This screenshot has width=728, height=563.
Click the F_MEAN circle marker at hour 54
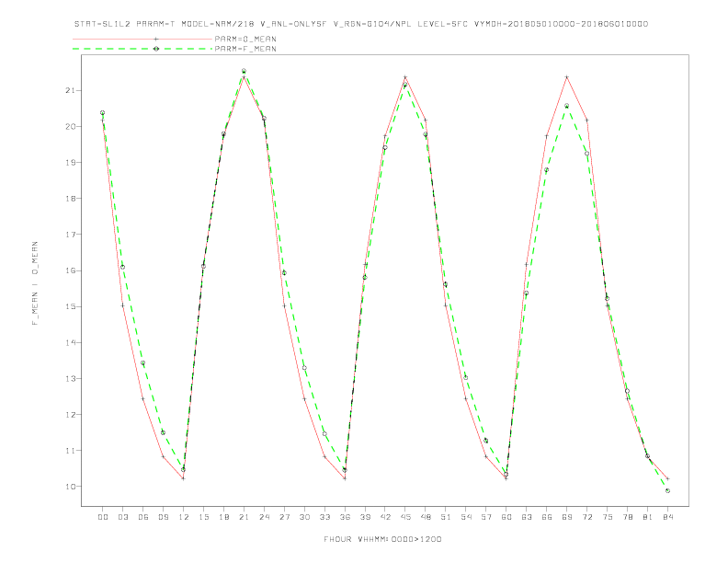(x=466, y=378)
